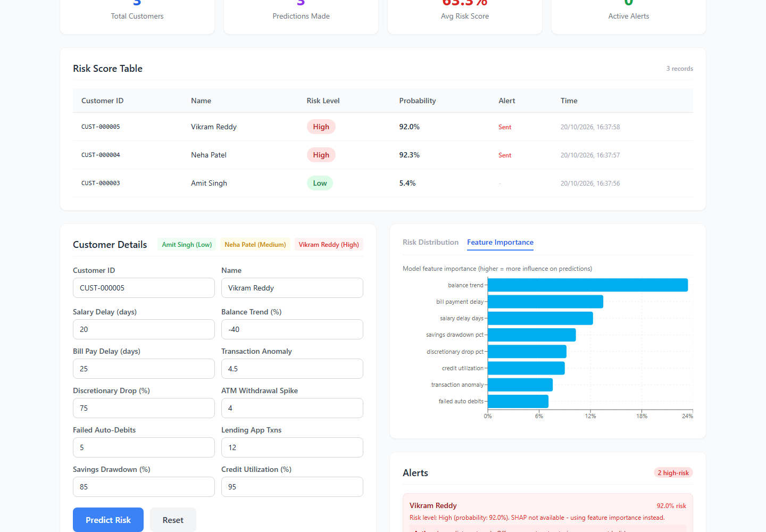
Task: Focus the Name field with Vikram Reddy
Action: pyautogui.click(x=292, y=288)
